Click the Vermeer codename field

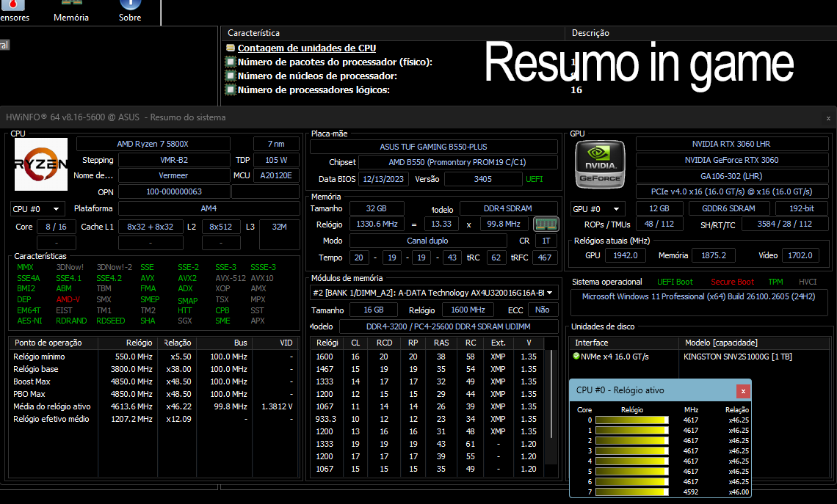(173, 175)
